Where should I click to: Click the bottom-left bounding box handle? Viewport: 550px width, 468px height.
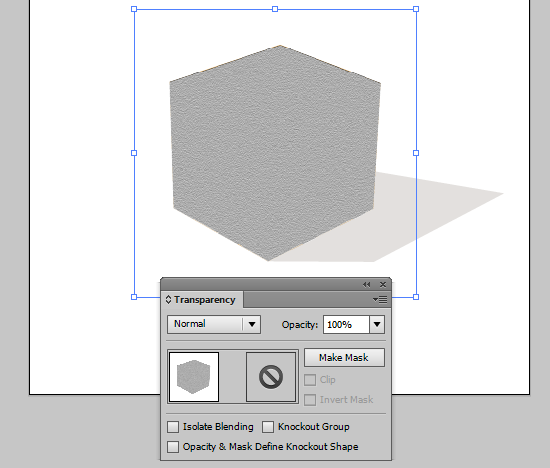(x=134, y=297)
